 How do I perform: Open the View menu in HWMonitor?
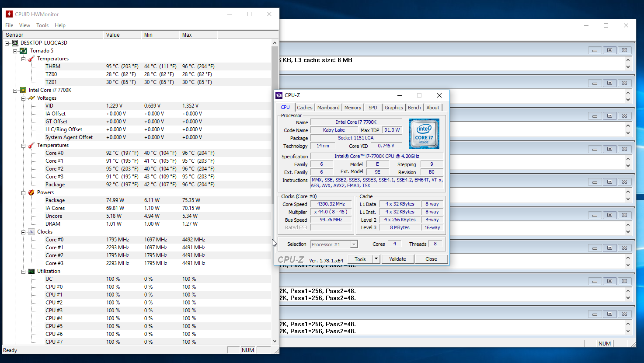(x=25, y=25)
